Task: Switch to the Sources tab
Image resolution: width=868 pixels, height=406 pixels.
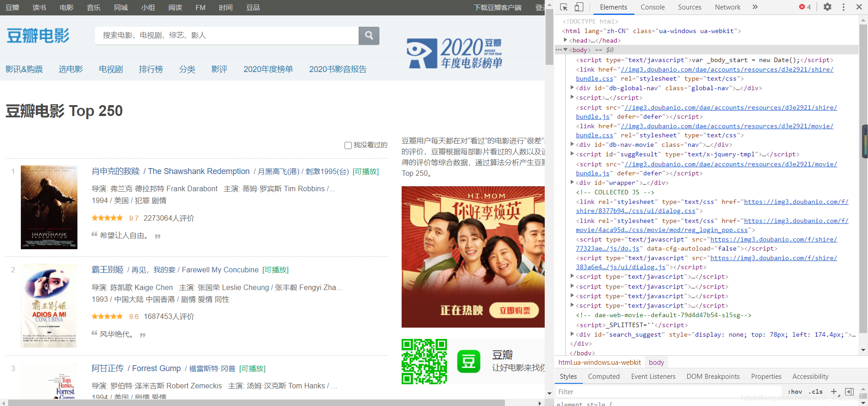Action: tap(690, 7)
